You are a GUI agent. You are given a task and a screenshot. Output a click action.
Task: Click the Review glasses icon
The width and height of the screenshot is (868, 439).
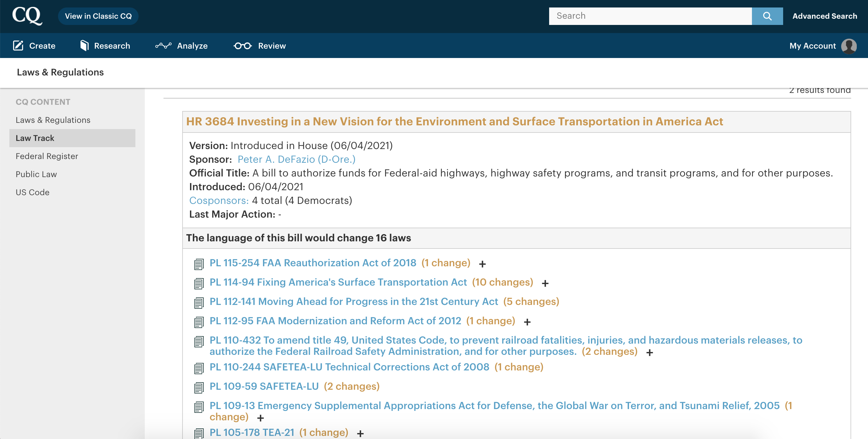tap(243, 46)
